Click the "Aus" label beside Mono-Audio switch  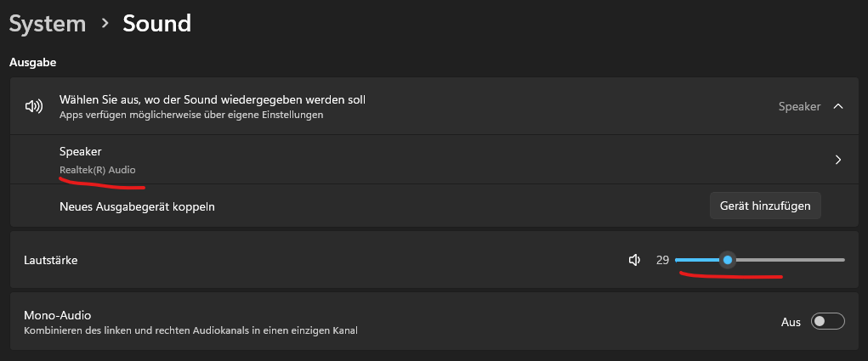click(791, 322)
